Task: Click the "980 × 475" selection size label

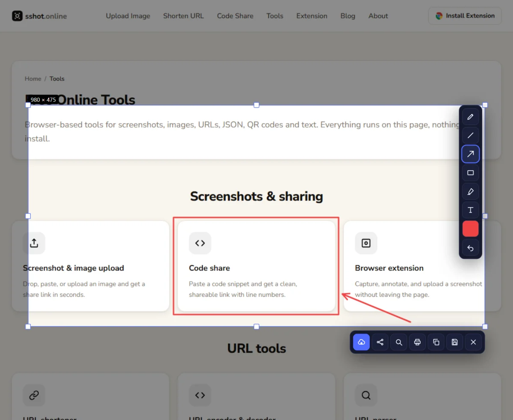Action: click(43, 100)
